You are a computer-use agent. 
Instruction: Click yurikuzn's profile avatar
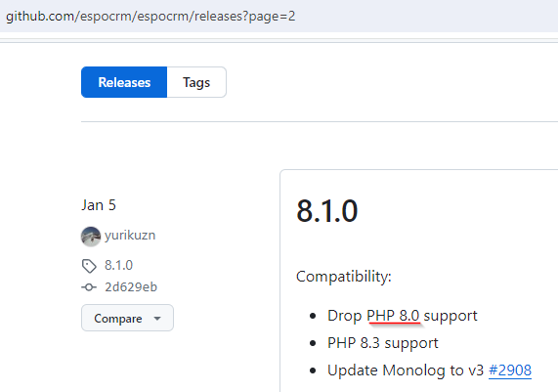click(x=91, y=237)
